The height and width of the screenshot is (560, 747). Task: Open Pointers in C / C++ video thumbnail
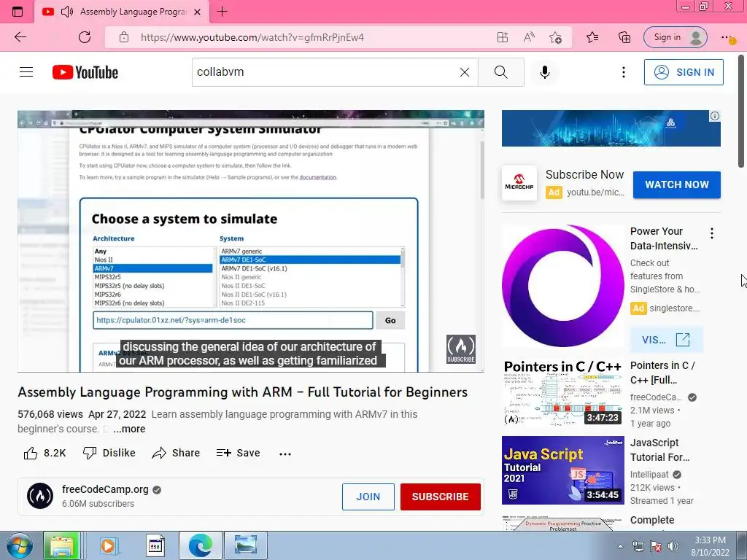pos(562,392)
